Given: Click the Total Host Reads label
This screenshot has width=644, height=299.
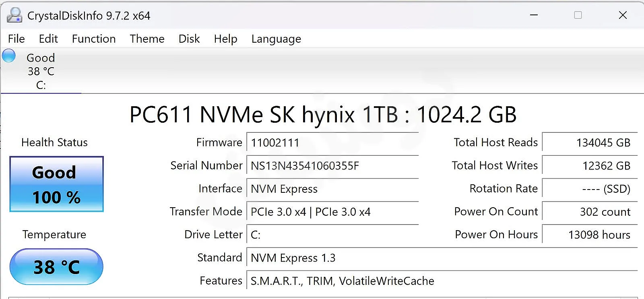Looking at the screenshot, I should [x=496, y=142].
